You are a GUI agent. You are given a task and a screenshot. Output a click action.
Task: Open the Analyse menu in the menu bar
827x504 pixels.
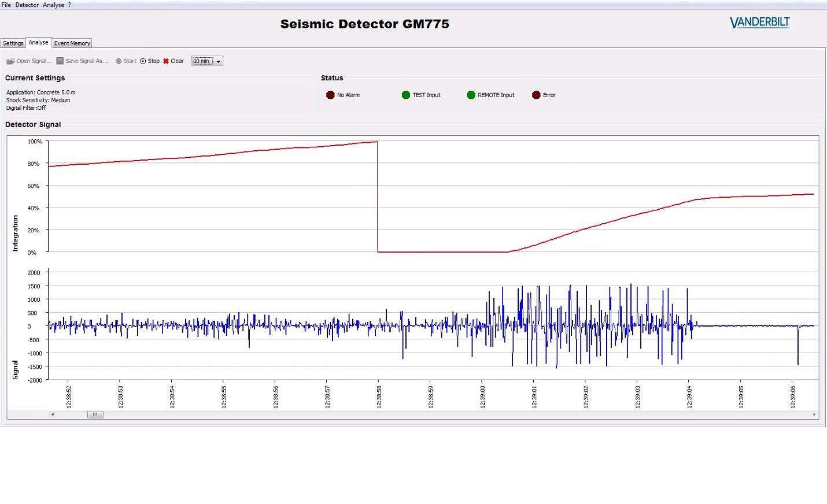point(54,5)
